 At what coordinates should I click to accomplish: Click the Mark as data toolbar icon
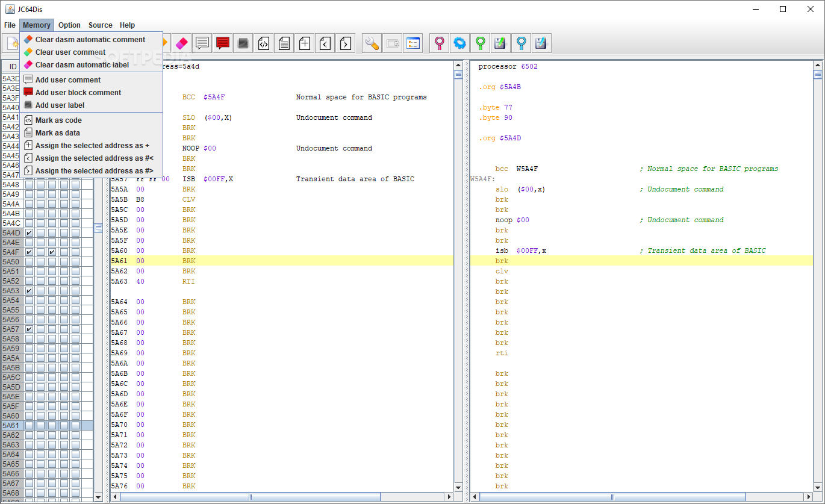click(x=284, y=43)
